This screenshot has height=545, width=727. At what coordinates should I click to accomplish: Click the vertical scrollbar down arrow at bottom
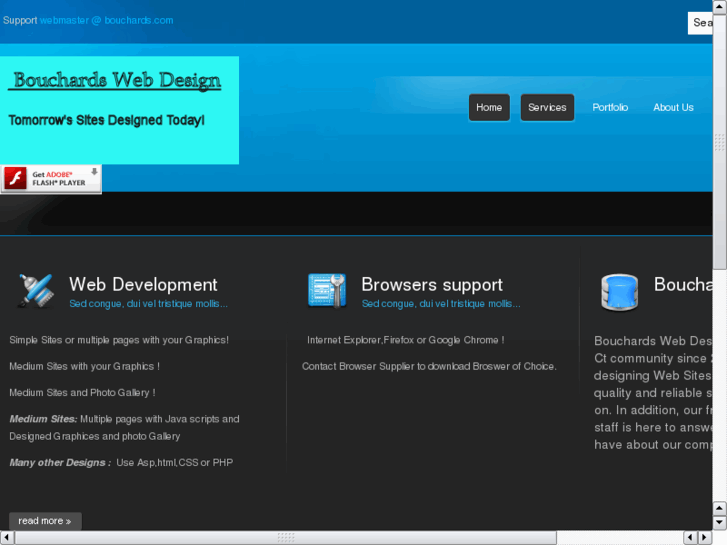(720, 523)
